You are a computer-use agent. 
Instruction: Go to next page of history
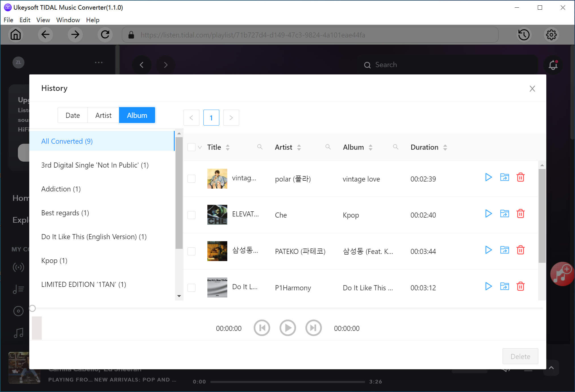coord(231,118)
